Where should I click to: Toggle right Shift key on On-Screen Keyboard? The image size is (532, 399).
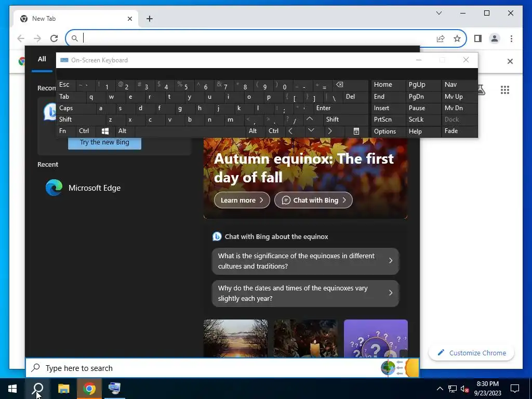[345, 119]
